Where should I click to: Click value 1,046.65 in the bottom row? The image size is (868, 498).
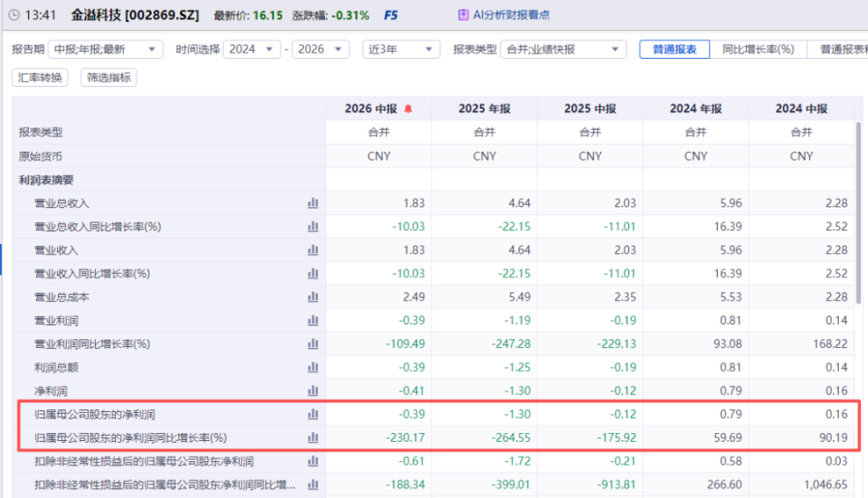826,484
